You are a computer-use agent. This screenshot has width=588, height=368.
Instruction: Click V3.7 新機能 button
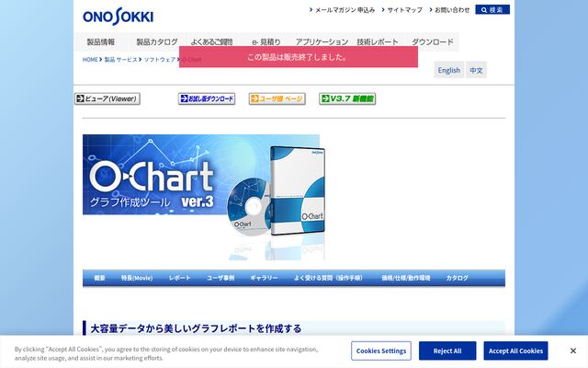pos(347,98)
